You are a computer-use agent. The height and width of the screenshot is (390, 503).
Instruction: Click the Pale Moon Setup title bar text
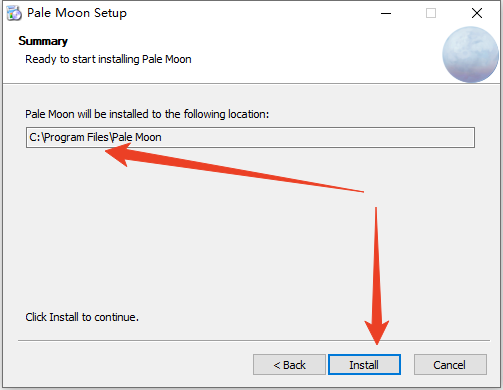point(77,13)
